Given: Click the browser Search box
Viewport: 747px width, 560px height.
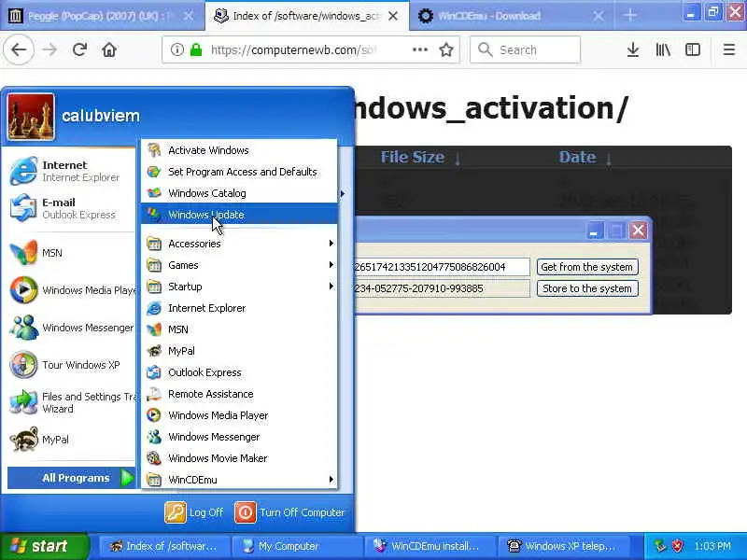Looking at the screenshot, I should (525, 49).
